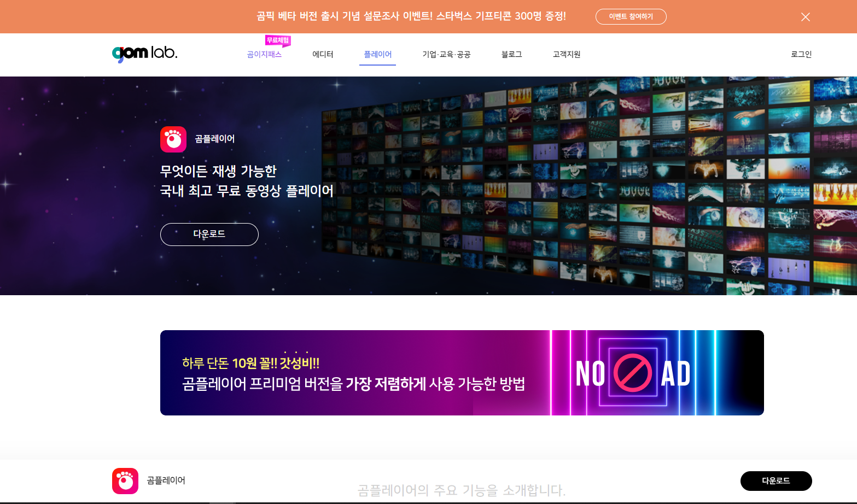Open the NO AD premium promo banner

point(462,373)
